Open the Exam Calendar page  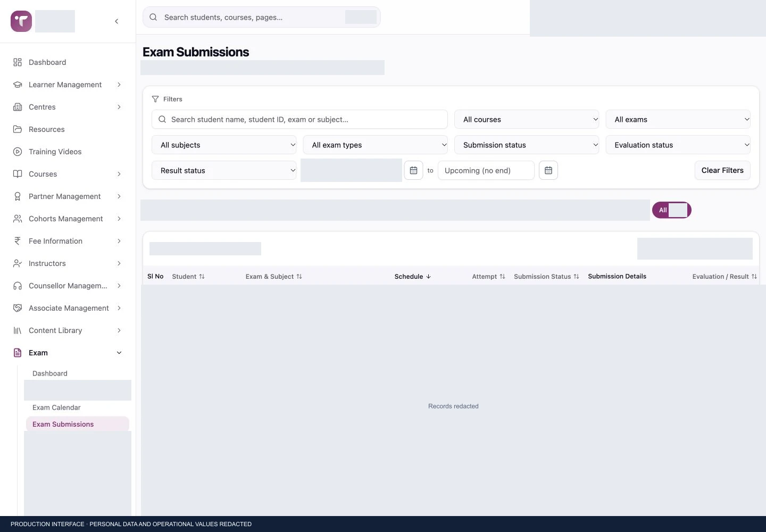pyautogui.click(x=56, y=408)
